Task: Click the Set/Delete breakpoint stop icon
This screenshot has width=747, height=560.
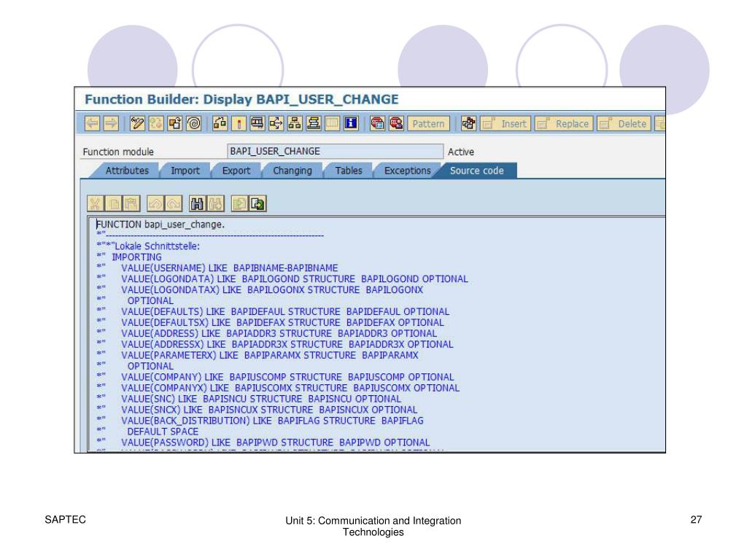Action: tap(377, 124)
